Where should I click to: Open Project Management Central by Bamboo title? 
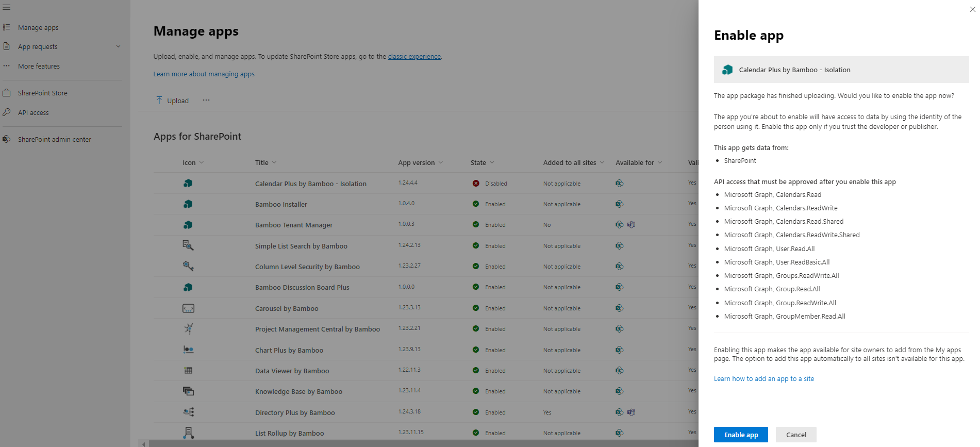[318, 329]
